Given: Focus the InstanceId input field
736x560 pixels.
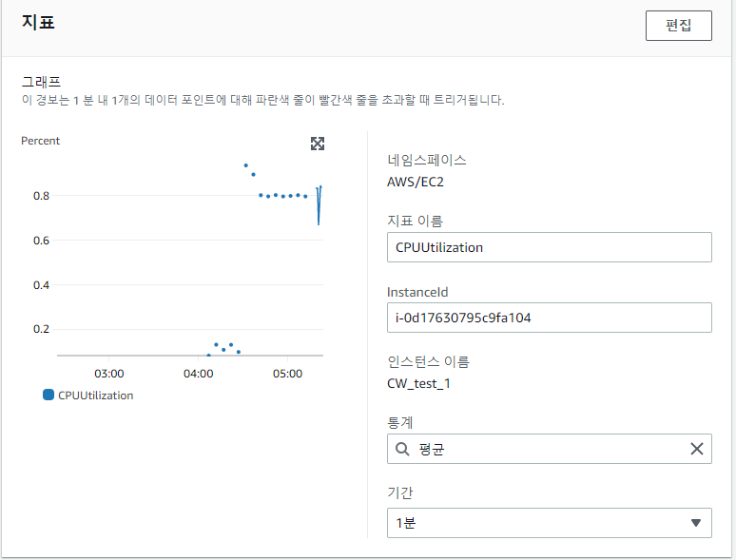Looking at the screenshot, I should 550,318.
